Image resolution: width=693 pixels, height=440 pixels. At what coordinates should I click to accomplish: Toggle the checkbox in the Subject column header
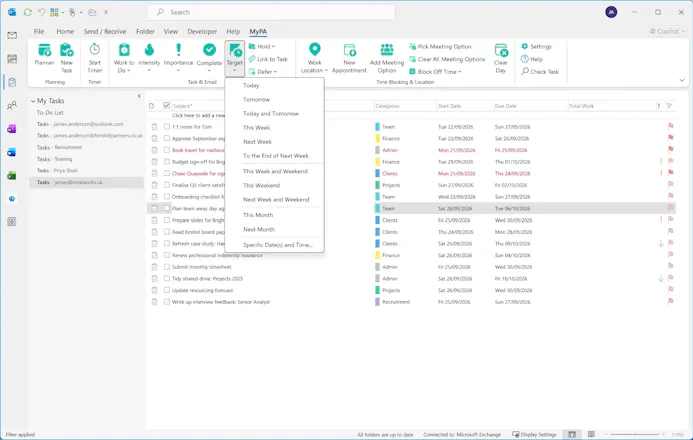tap(167, 106)
